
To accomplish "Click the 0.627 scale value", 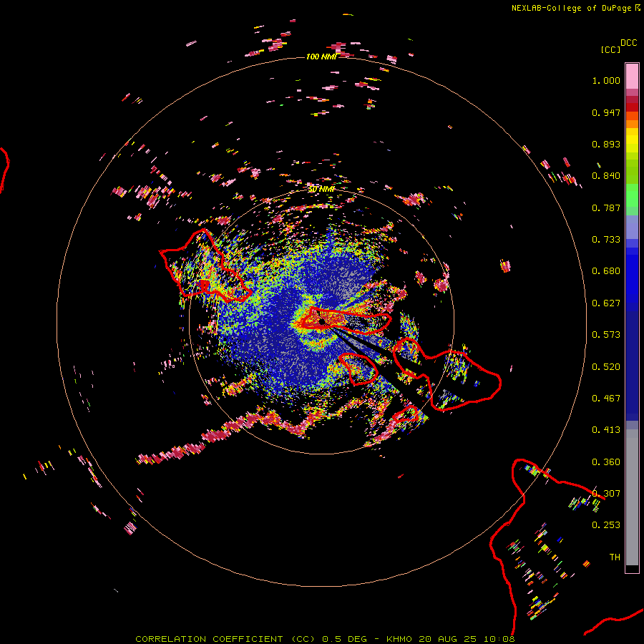I will 606,303.
